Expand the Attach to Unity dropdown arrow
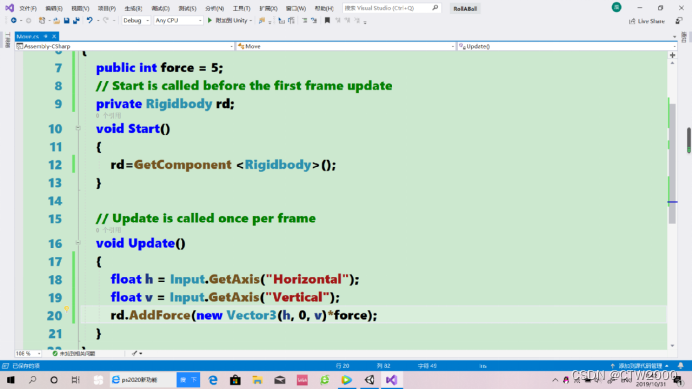Screen dimensions: 693x390 [x=251, y=21]
